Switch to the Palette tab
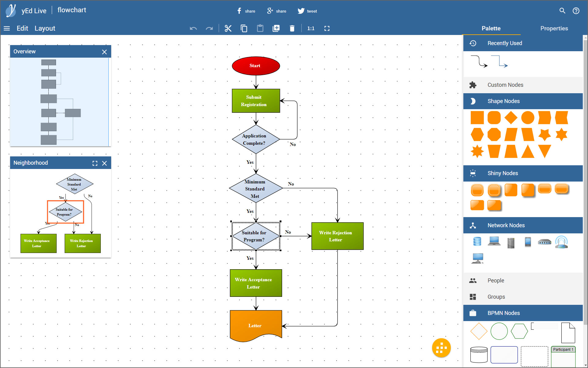The image size is (588, 368). tap(491, 28)
